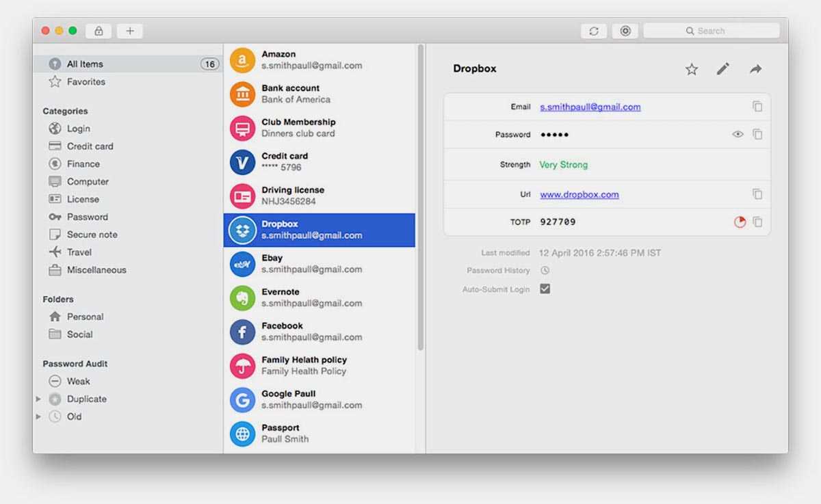Click the sync refresh icon
Image resolution: width=821 pixels, height=504 pixels.
[593, 31]
